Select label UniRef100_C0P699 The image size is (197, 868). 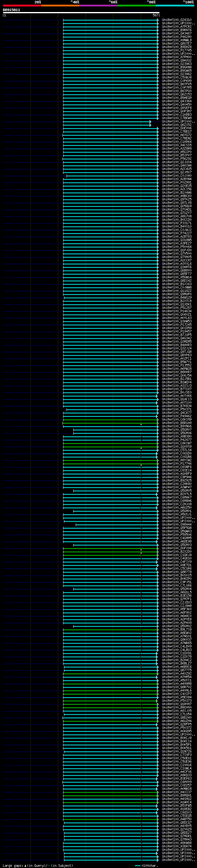(177, 81)
